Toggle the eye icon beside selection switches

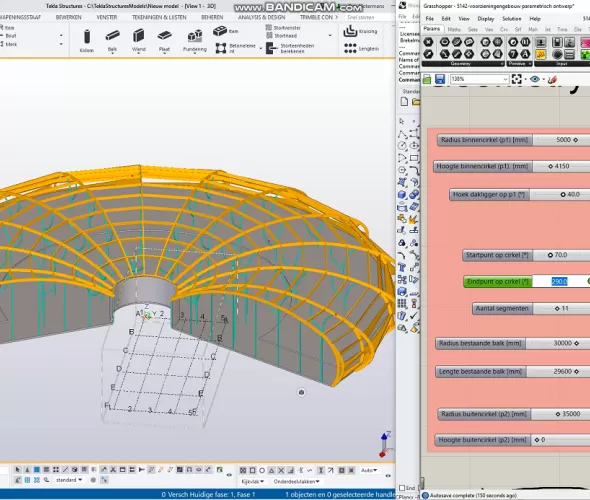click(x=229, y=475)
